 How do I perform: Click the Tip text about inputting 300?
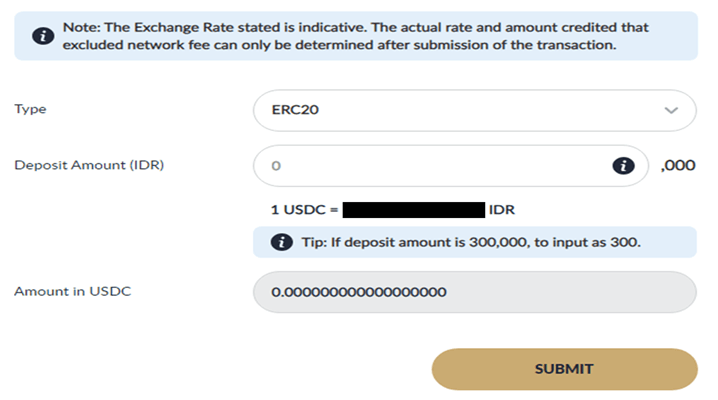468,243
